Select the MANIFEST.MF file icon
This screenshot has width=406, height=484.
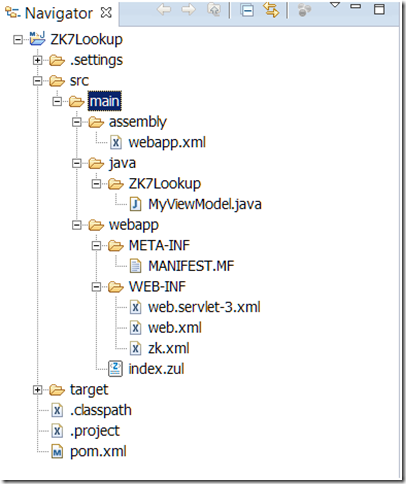135,266
